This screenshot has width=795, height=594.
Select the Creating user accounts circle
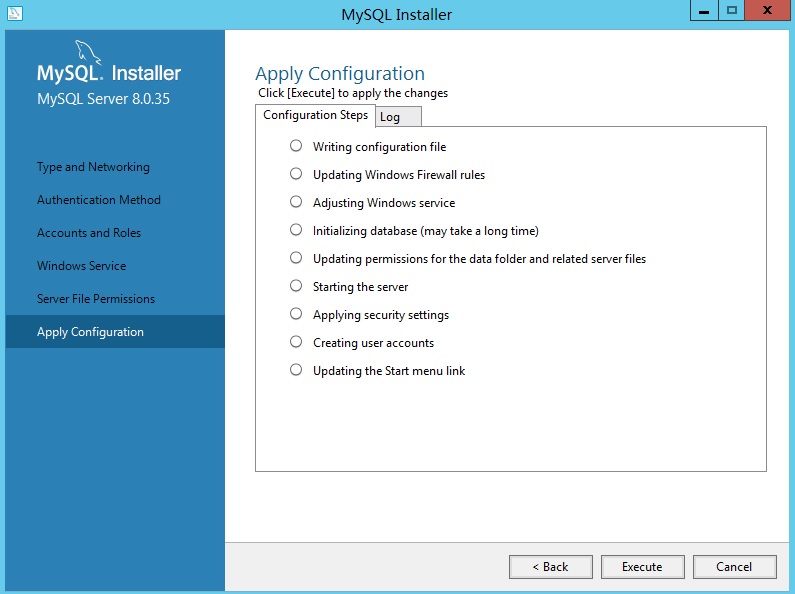pos(296,342)
